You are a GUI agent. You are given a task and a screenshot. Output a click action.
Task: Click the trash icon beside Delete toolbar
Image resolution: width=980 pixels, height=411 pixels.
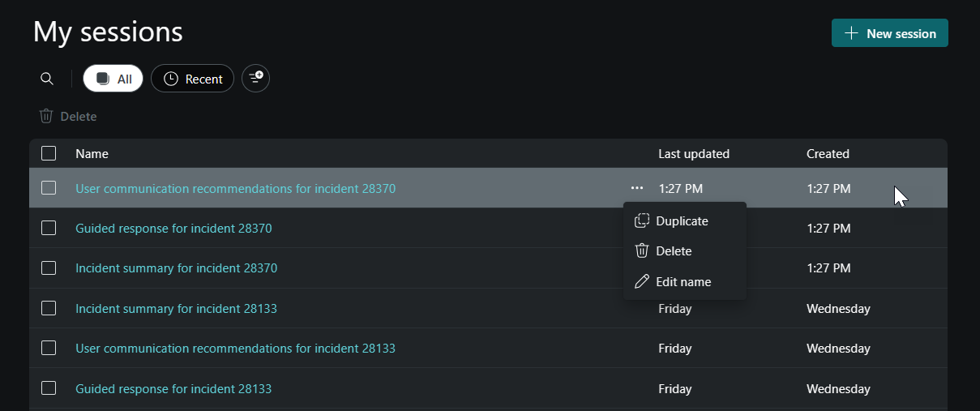click(46, 116)
